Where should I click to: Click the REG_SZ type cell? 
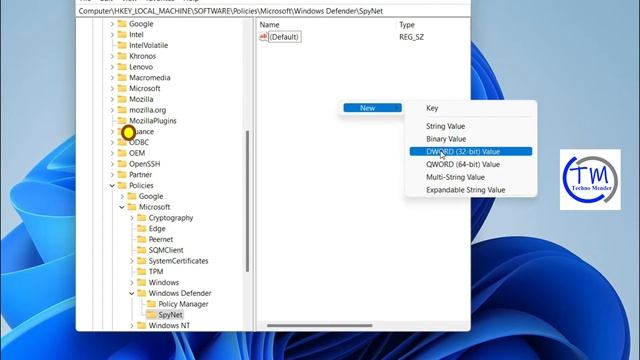click(411, 37)
